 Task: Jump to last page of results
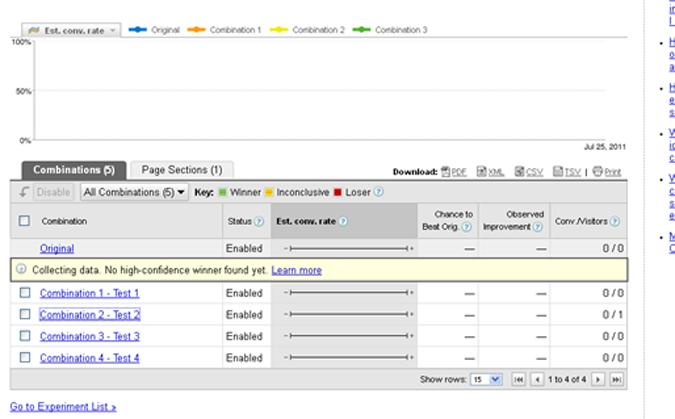pos(616,380)
